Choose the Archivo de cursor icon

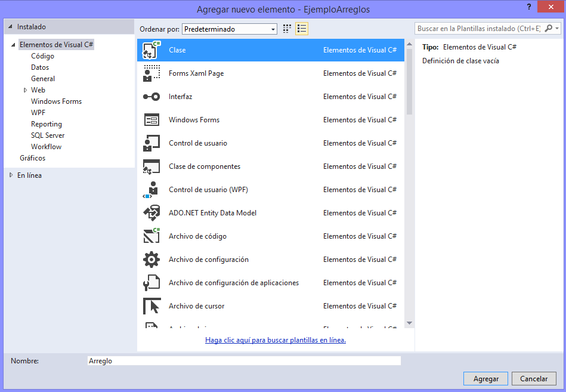click(x=152, y=306)
